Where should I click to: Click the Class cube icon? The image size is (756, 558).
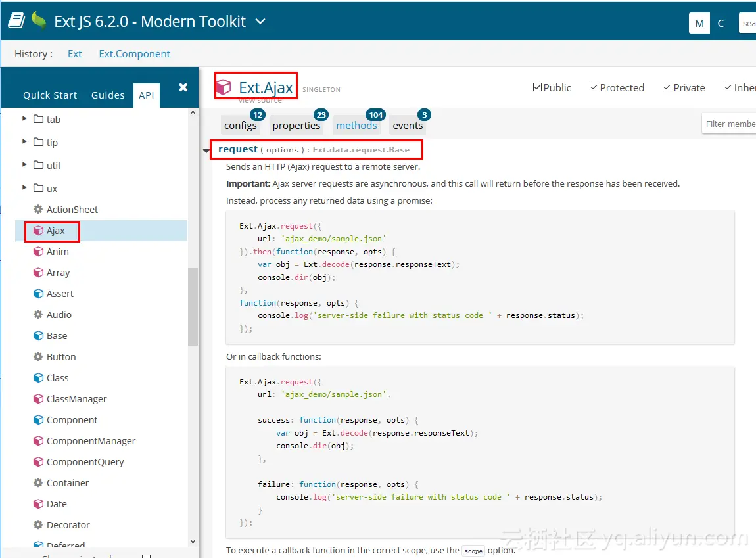[x=38, y=378]
